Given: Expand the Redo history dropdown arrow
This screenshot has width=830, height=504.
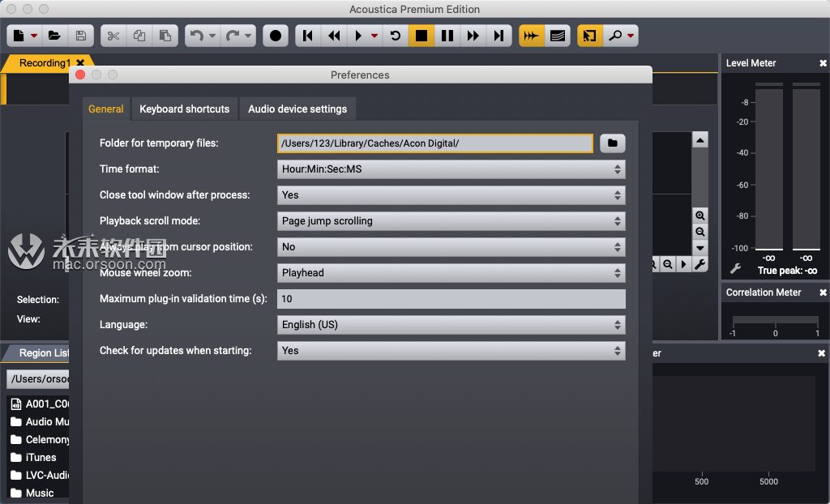Looking at the screenshot, I should coord(248,36).
